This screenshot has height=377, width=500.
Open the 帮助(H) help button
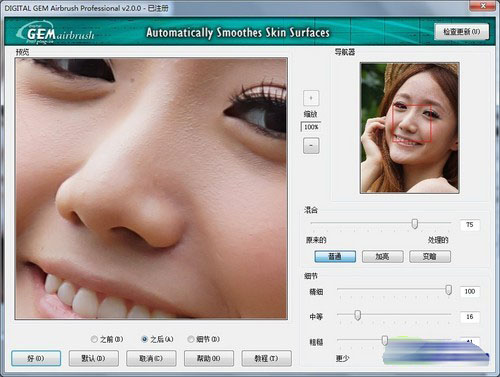[209, 358]
